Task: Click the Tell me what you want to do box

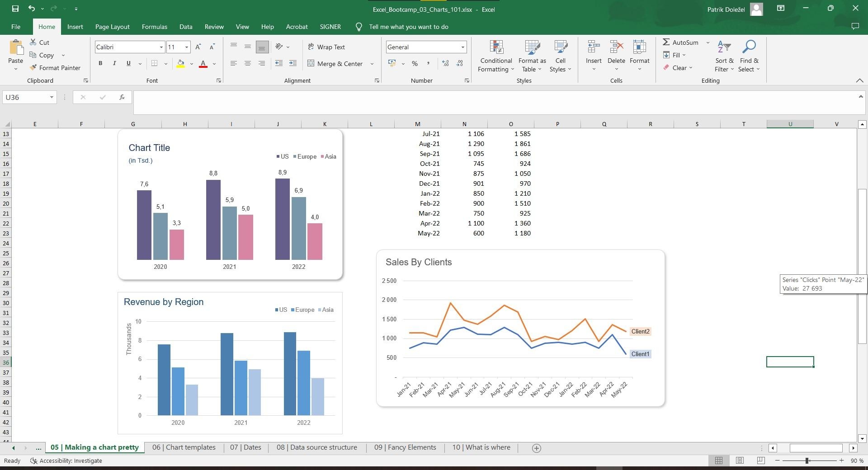Action: (x=408, y=27)
